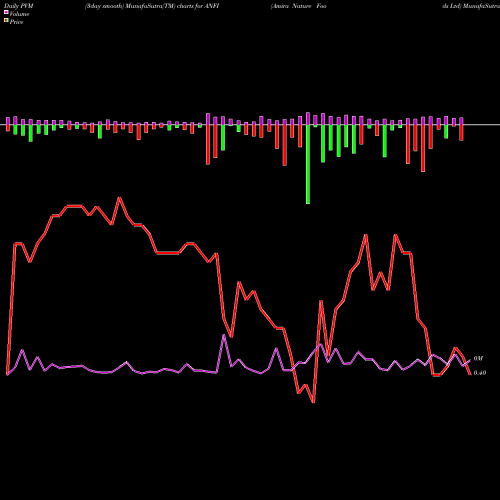Click the lowest trough of the red price line
500x500 pixels.
(x=313, y=402)
